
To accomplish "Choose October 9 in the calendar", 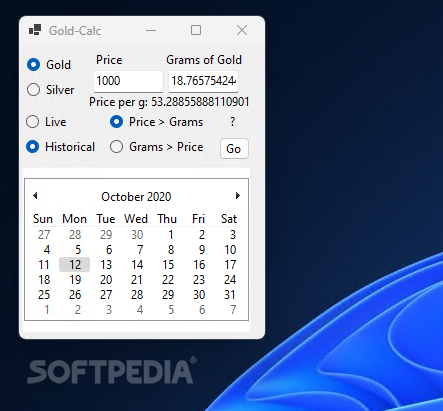I will (x=202, y=250).
